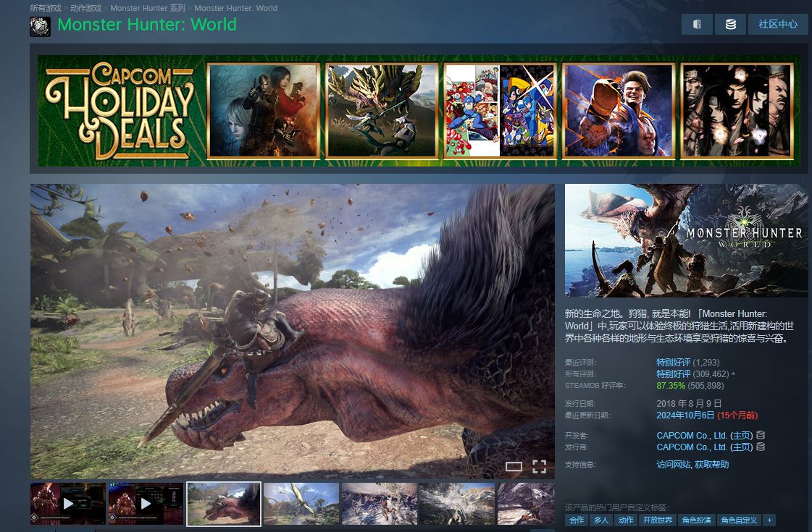Select the 多人 tag
Screen dimensions: 812x532
point(600,520)
